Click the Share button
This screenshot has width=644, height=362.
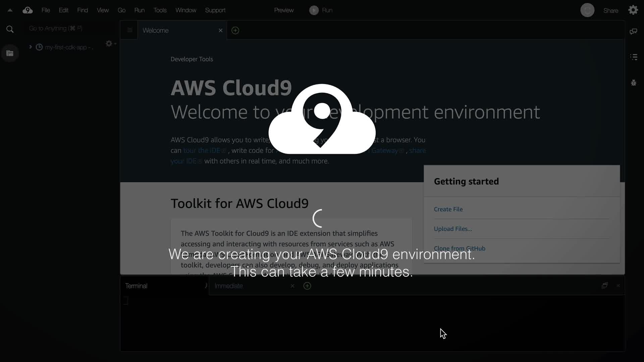coord(610,11)
